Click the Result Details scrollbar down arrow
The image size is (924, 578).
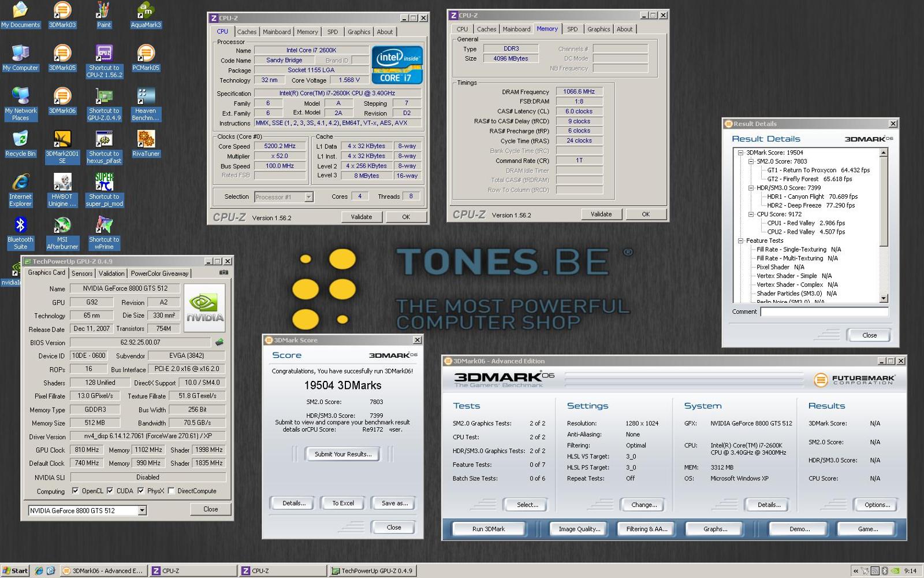tap(883, 299)
